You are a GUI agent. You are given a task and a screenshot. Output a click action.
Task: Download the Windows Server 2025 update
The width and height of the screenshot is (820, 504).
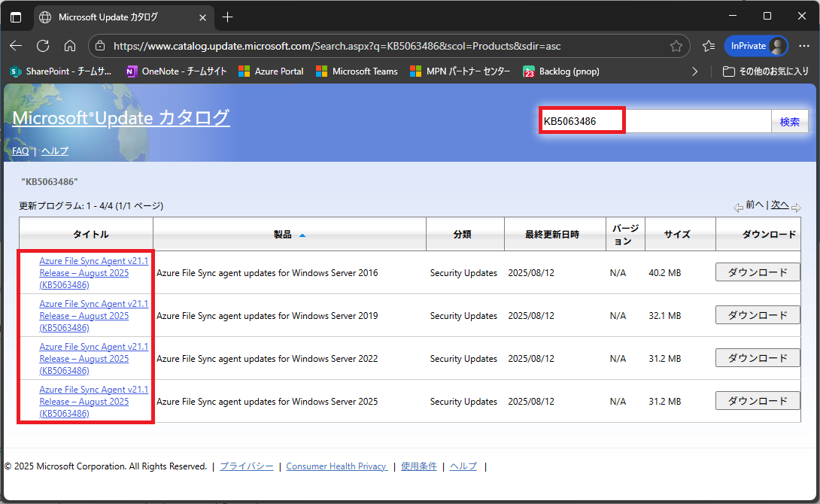click(x=758, y=400)
